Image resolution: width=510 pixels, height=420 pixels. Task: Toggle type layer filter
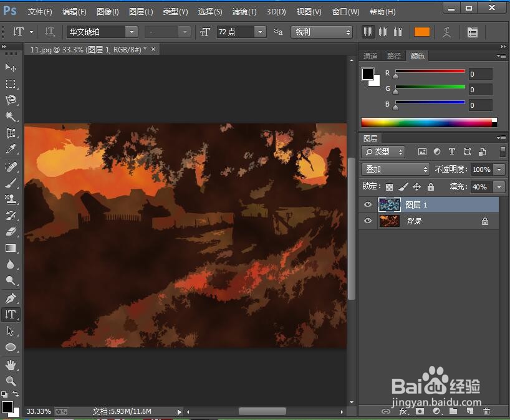click(x=452, y=151)
